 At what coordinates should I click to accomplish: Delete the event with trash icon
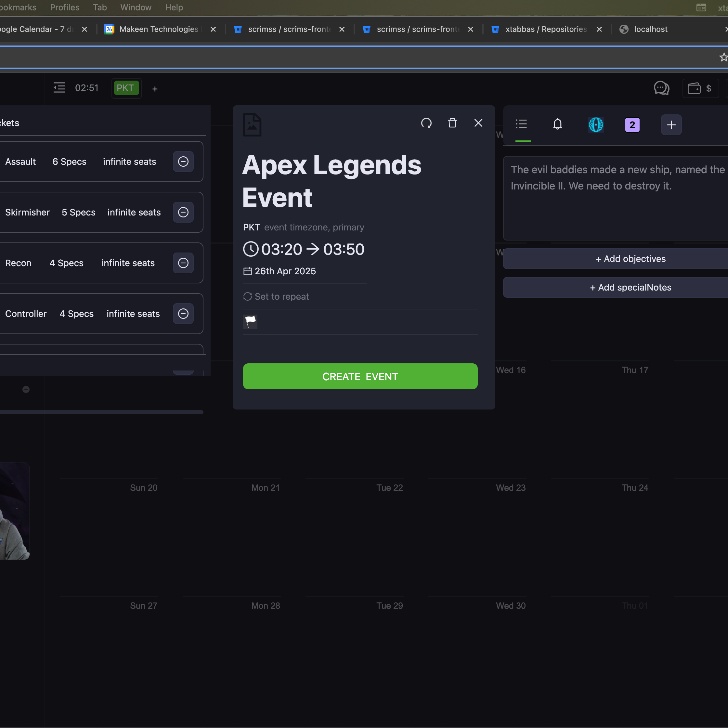pyautogui.click(x=452, y=123)
